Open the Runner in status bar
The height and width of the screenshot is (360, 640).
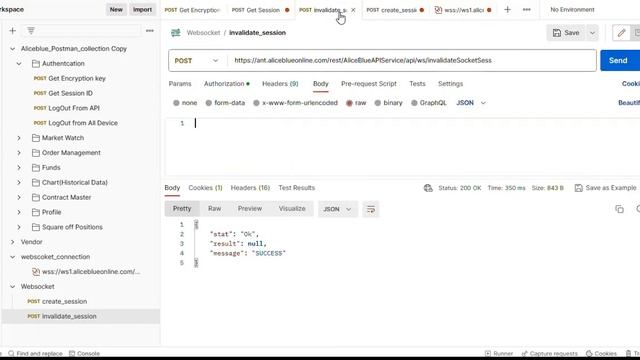(x=499, y=353)
